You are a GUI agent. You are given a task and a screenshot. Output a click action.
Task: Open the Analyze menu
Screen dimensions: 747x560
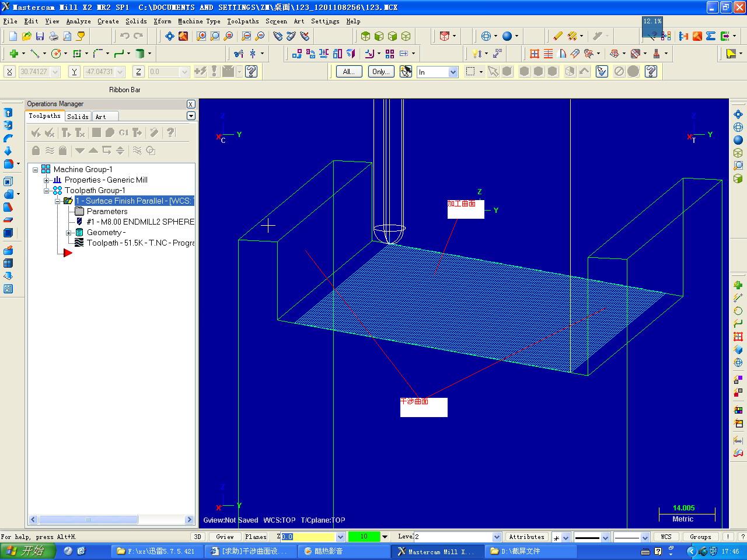pyautogui.click(x=78, y=21)
